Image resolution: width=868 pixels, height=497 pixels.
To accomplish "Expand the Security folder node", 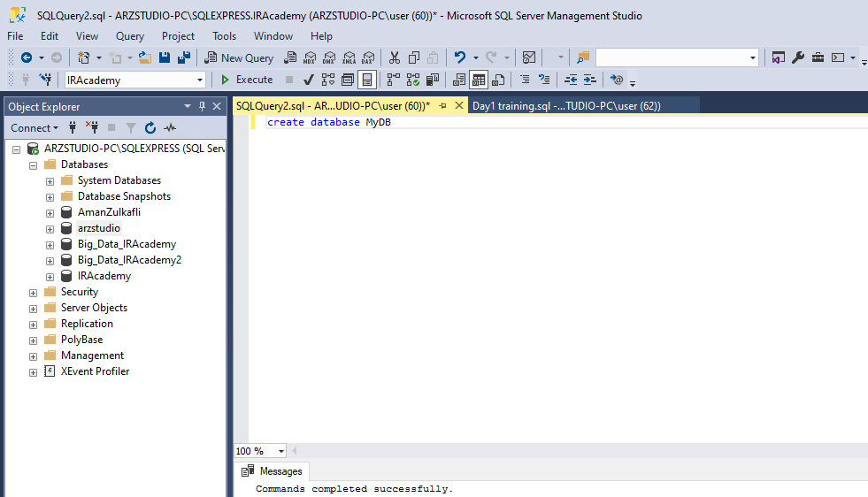I will click(x=34, y=293).
